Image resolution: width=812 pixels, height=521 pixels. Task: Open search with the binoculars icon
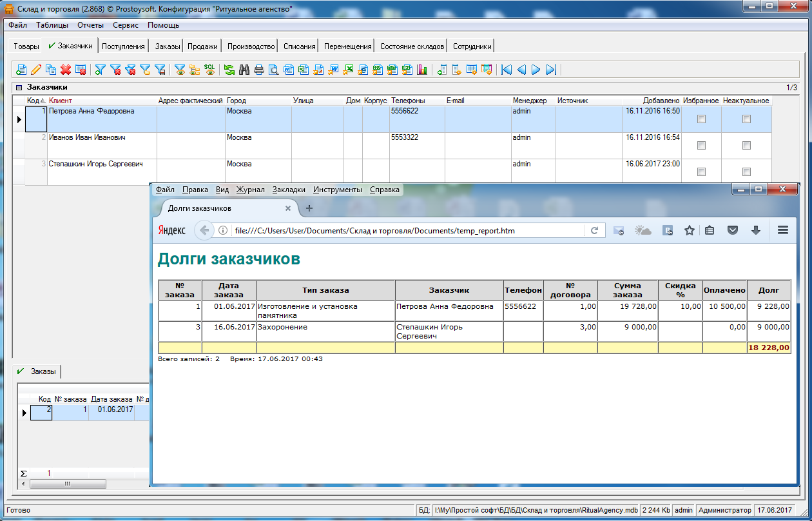click(244, 70)
